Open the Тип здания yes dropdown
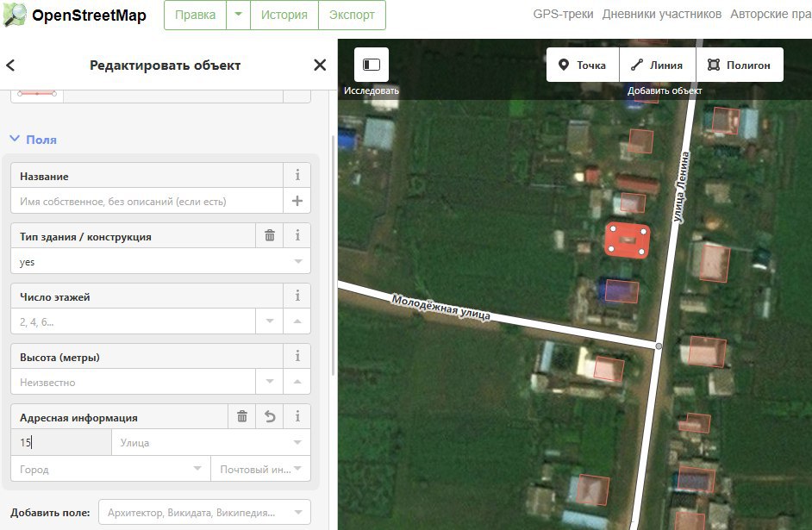Screen dimensions: 812x530 [x=297, y=261]
